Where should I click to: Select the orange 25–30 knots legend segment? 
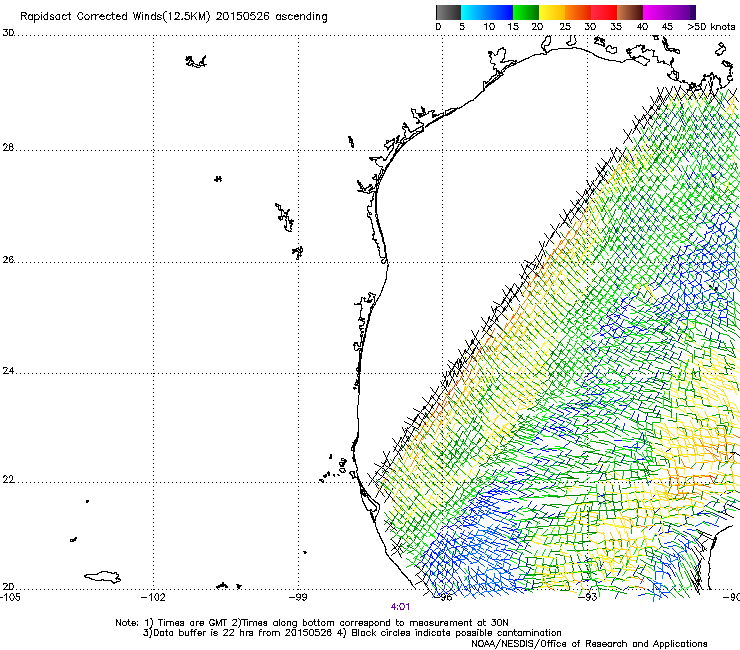pyautogui.click(x=578, y=12)
